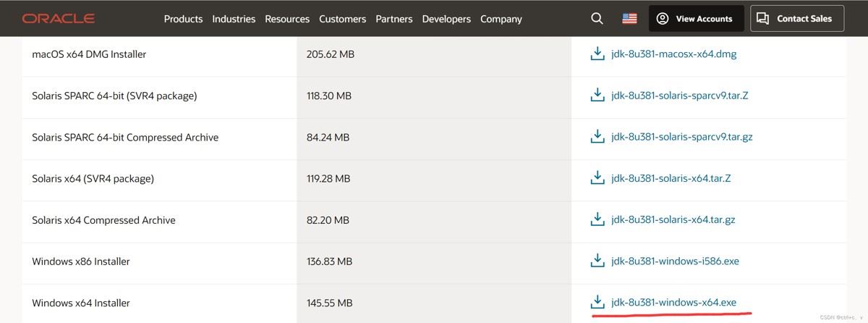Download jdk-8u381-macosx-x64.dmg link
This screenshot has width=868, height=323.
coord(673,54)
